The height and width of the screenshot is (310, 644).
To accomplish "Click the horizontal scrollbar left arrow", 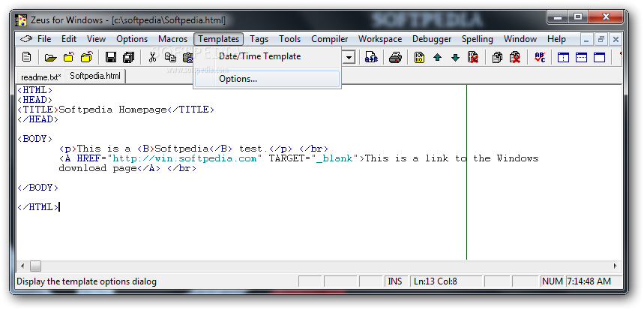I will [22, 266].
